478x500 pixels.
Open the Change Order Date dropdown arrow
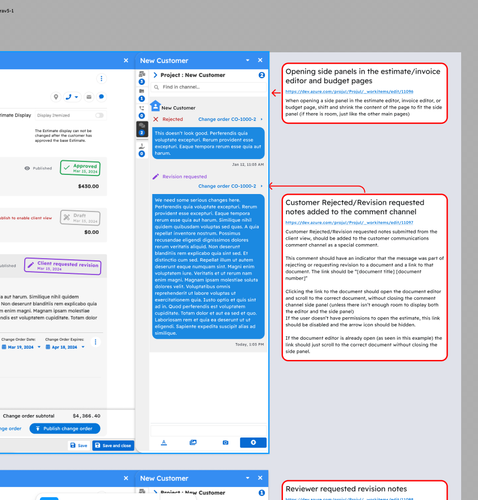tap(39, 347)
